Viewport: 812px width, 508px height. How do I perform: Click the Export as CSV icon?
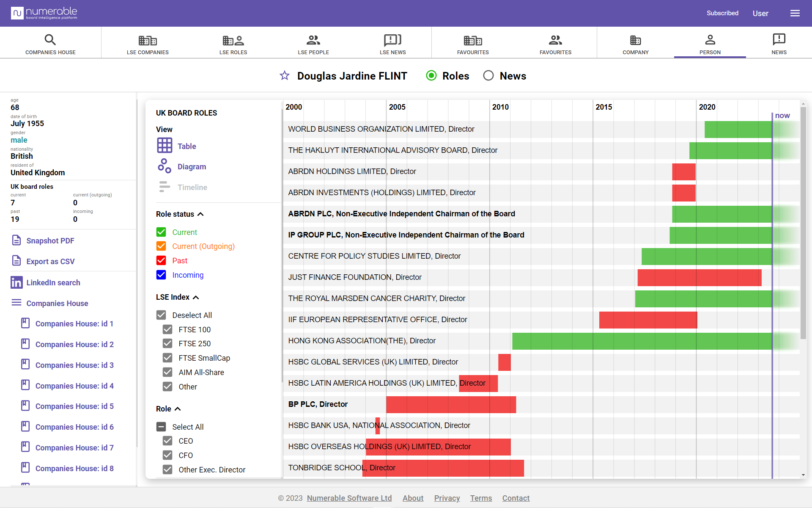[16, 261]
